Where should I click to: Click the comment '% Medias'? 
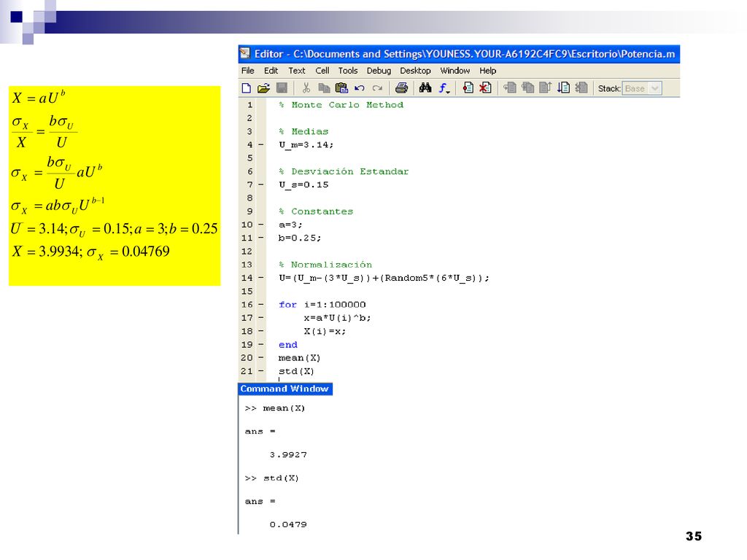303,131
